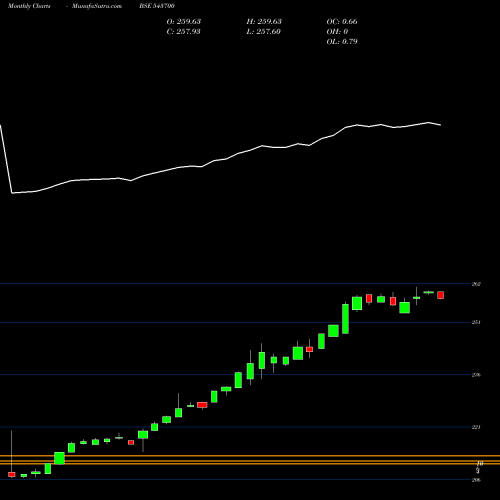Click the high value 'H: 259.63'
The width and height of the screenshot is (500, 500).
tap(264, 21)
